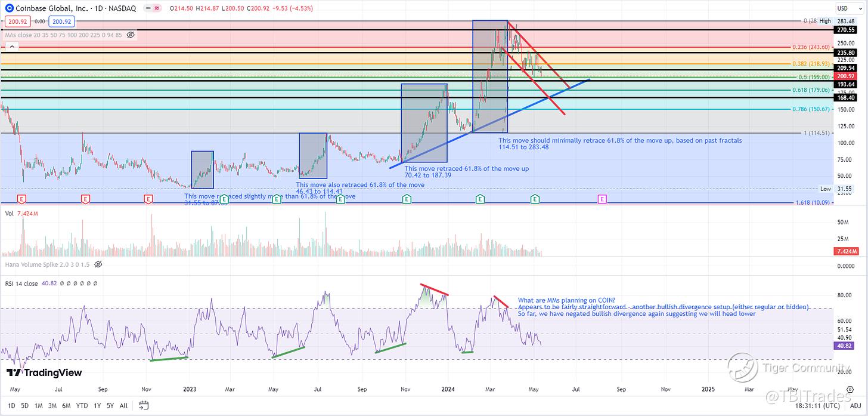The image size is (868, 416).
Task: Select the '46.43 to 114.43' annotation text
Action: pyautogui.click(x=320, y=191)
